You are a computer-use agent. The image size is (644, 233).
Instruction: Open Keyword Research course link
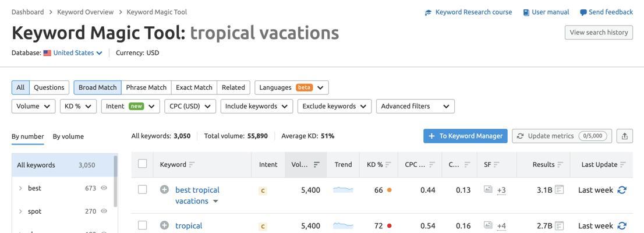473,12
